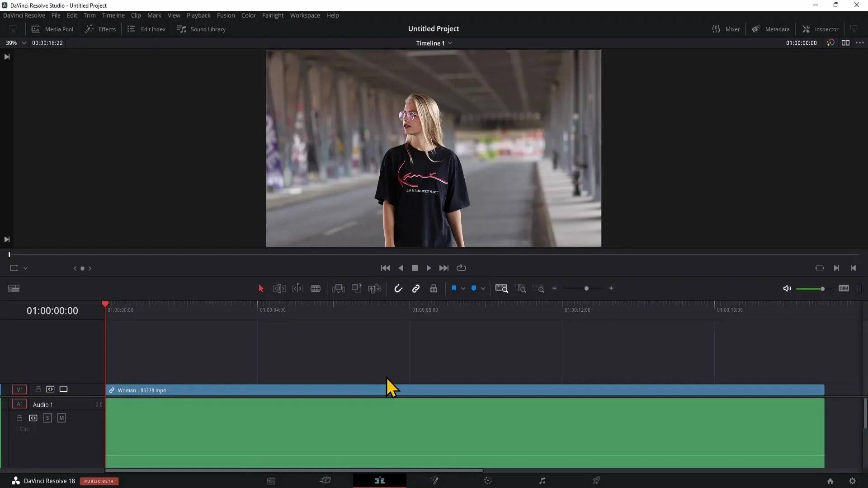Click the Insert Clip icon
This screenshot has height=488, width=868.
[x=338, y=289]
